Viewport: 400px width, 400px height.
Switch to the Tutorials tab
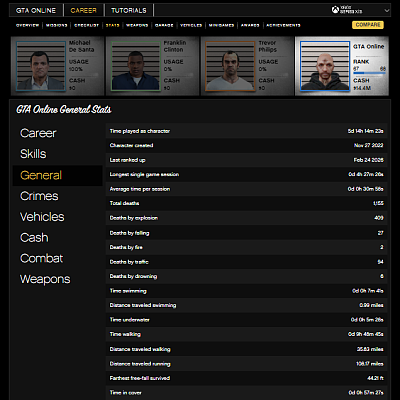[129, 10]
